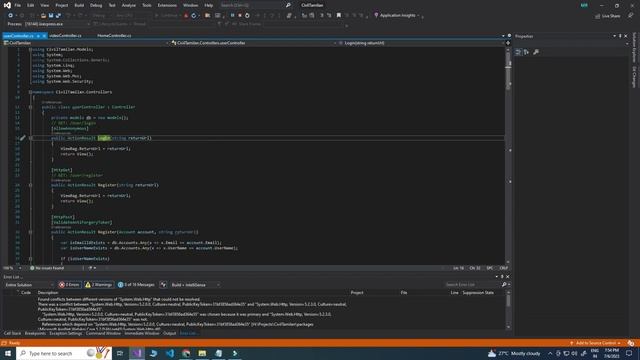Click the feedback icon near Live Share
Screen dimensions: 640x360
coord(631,16)
